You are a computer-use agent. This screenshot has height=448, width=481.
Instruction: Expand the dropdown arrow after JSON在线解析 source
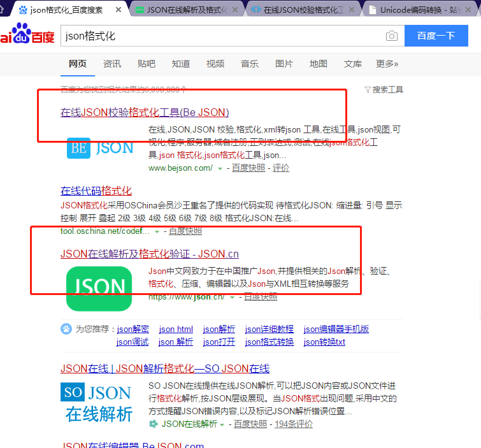click(x=222, y=424)
